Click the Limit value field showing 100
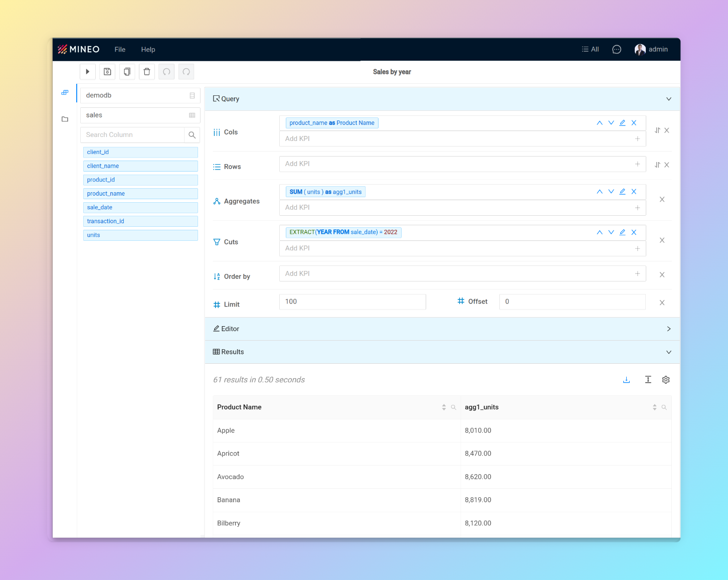728x580 pixels. [x=352, y=302]
